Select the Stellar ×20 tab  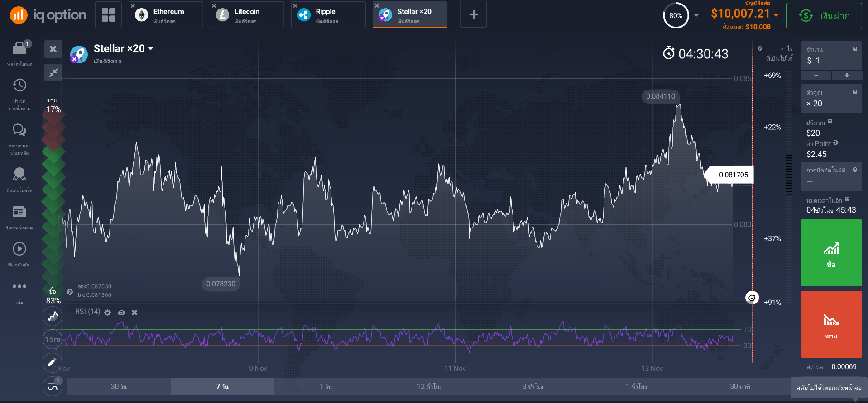click(x=410, y=15)
